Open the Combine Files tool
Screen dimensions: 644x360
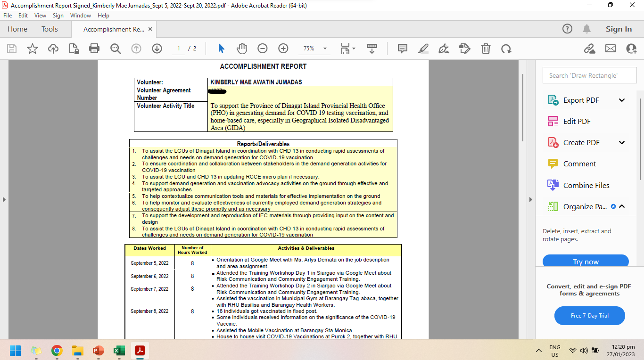(586, 185)
